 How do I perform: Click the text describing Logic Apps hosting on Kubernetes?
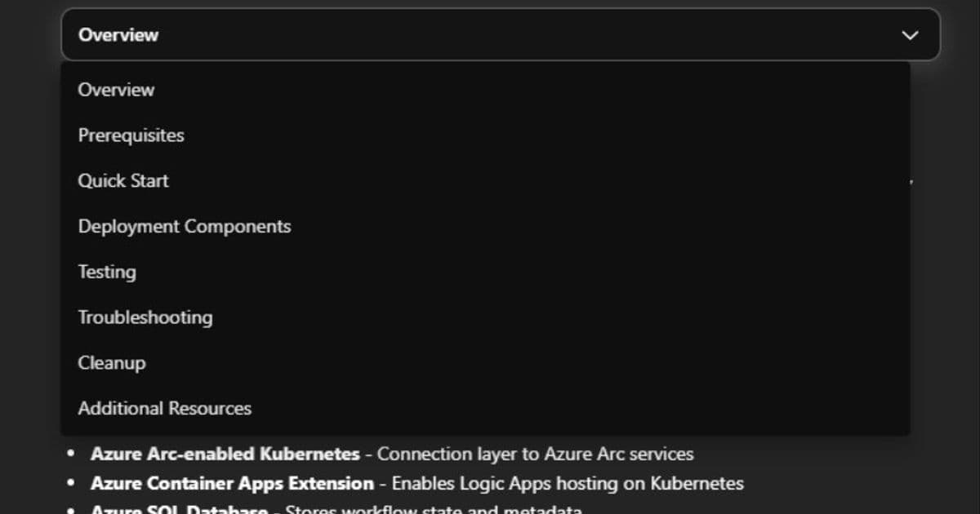pyautogui.click(x=568, y=483)
